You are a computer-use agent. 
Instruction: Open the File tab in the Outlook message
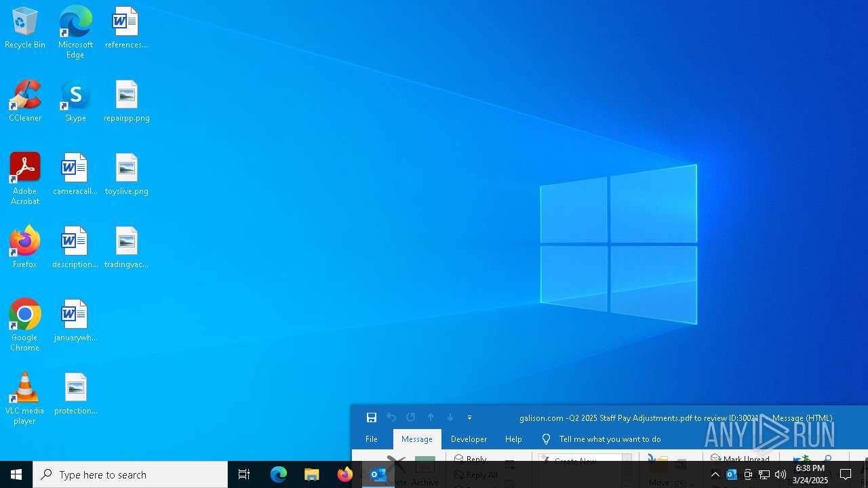[x=372, y=439]
